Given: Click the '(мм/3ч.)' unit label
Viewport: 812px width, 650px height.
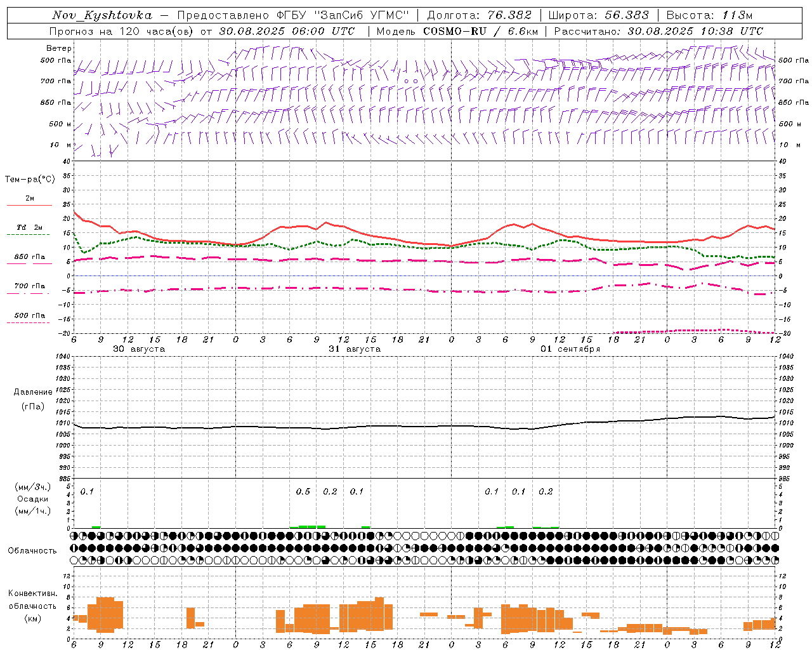Looking at the screenshot, I should pyautogui.click(x=33, y=487).
